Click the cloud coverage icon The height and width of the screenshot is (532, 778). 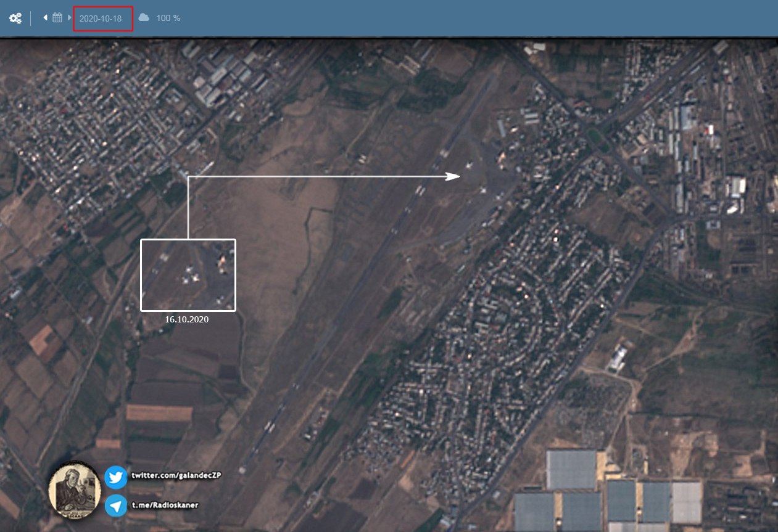click(x=144, y=18)
